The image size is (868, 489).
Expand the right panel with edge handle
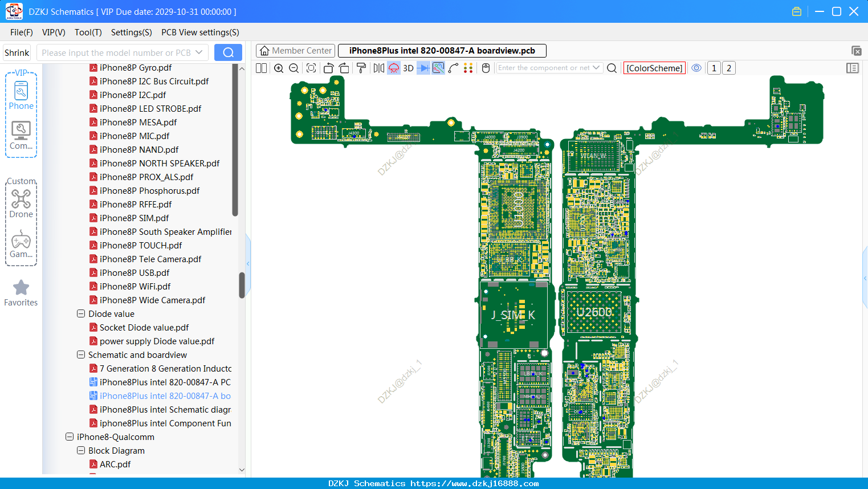click(865, 278)
